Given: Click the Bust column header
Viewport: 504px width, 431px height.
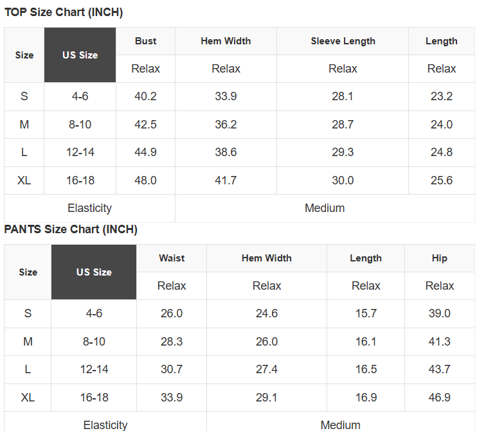Looking at the screenshot, I should pos(145,41).
